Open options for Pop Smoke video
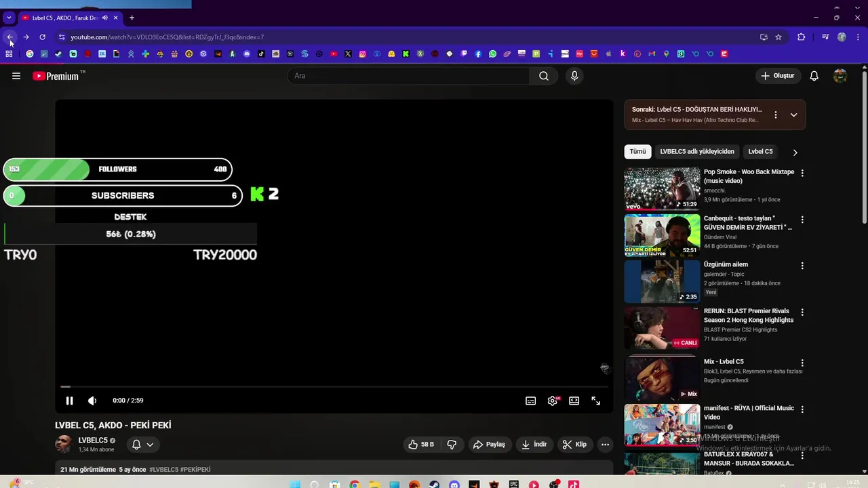868x488 pixels. (802, 174)
